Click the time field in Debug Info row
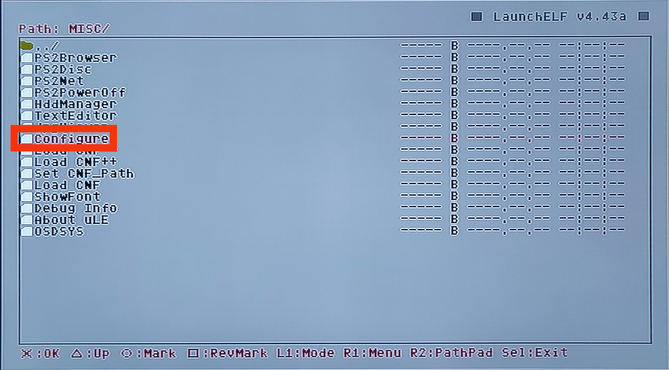This screenshot has width=669, height=370. pos(592,208)
